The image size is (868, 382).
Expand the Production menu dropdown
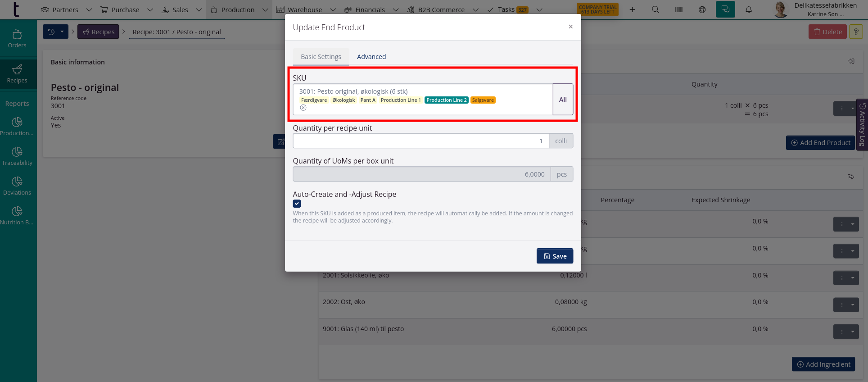265,9
